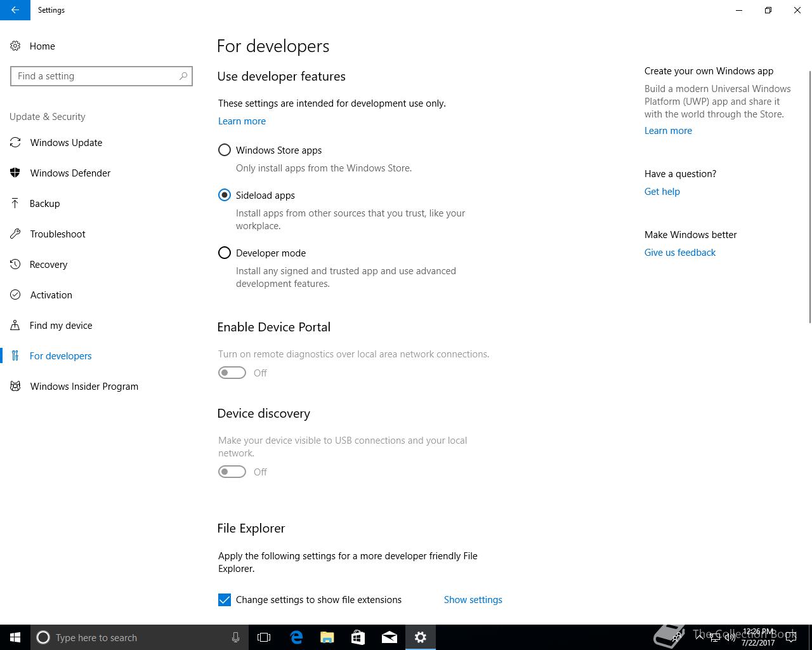The width and height of the screenshot is (812, 650).
Task: Focus the Find a setting search box
Action: point(101,76)
